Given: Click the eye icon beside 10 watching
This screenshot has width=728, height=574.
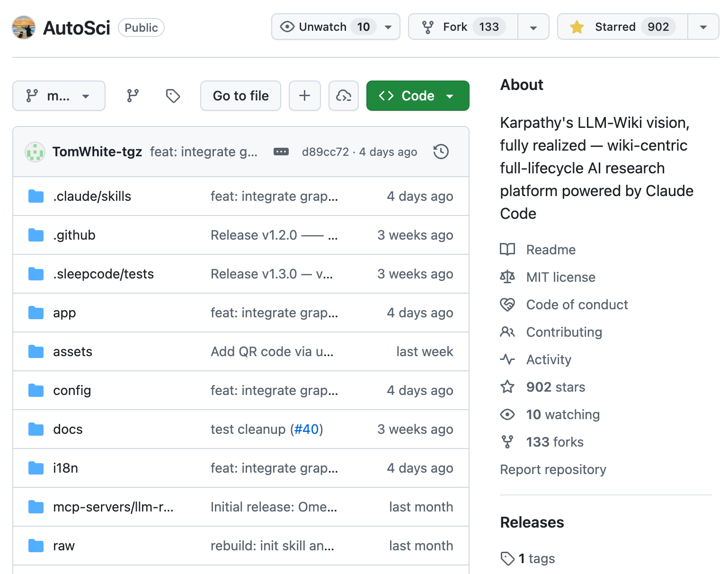Looking at the screenshot, I should pos(507,414).
